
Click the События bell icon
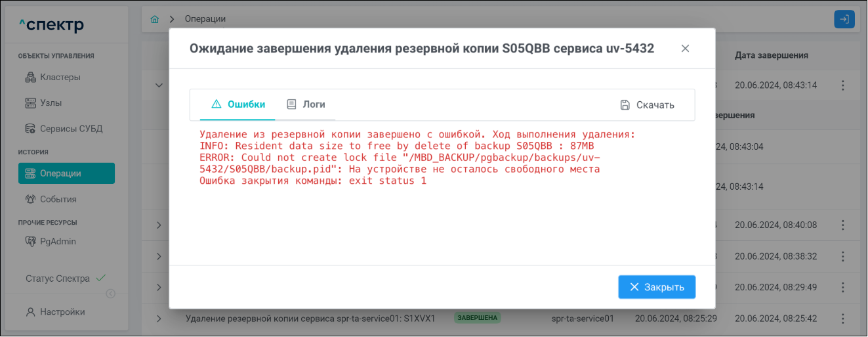click(30, 199)
